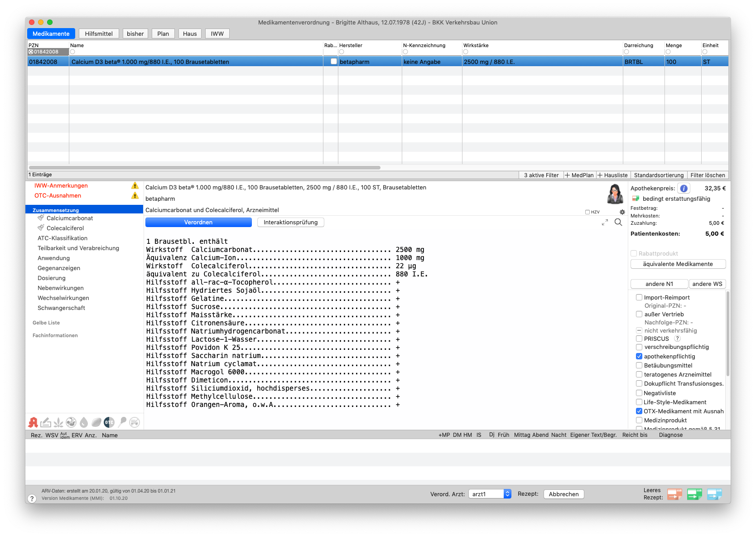Click the prescription signing pen icon

tap(46, 422)
